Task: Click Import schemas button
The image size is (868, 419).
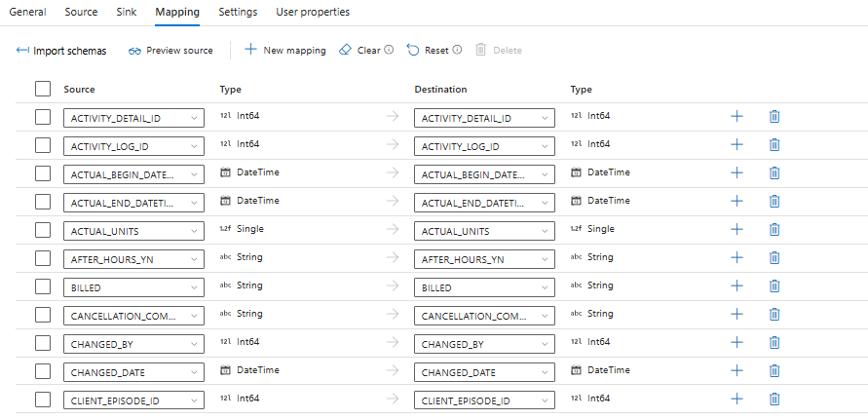Action: pos(61,51)
